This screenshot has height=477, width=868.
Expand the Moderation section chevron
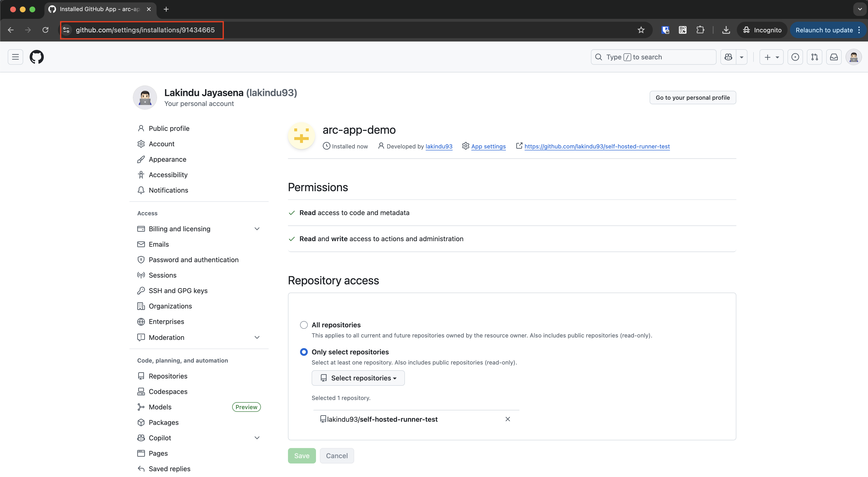[x=257, y=337]
